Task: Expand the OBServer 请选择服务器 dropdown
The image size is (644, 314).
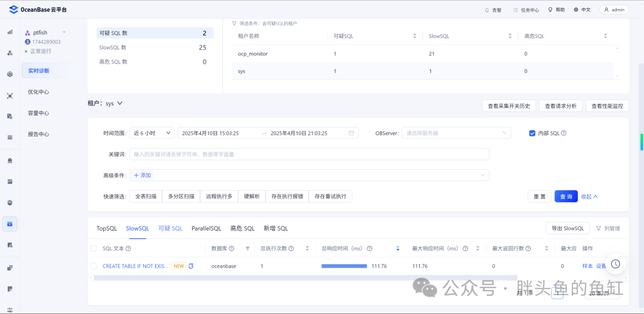Action: point(456,133)
